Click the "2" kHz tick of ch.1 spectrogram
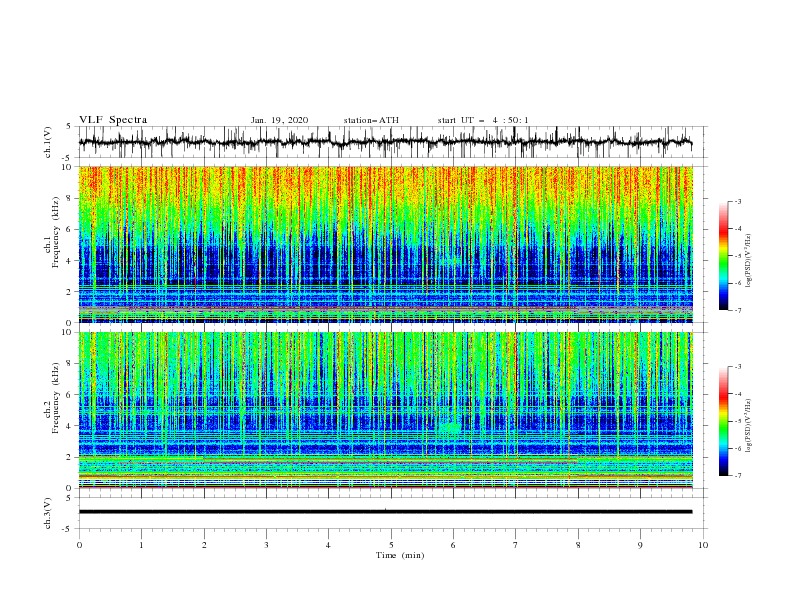Viewport: 792px width, 612px height. click(70, 292)
